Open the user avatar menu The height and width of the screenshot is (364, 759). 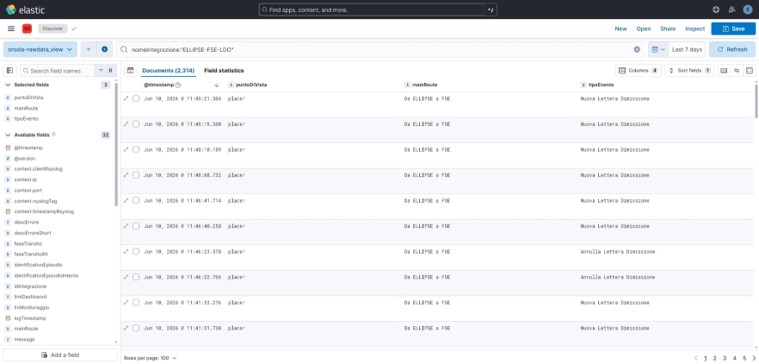(747, 10)
